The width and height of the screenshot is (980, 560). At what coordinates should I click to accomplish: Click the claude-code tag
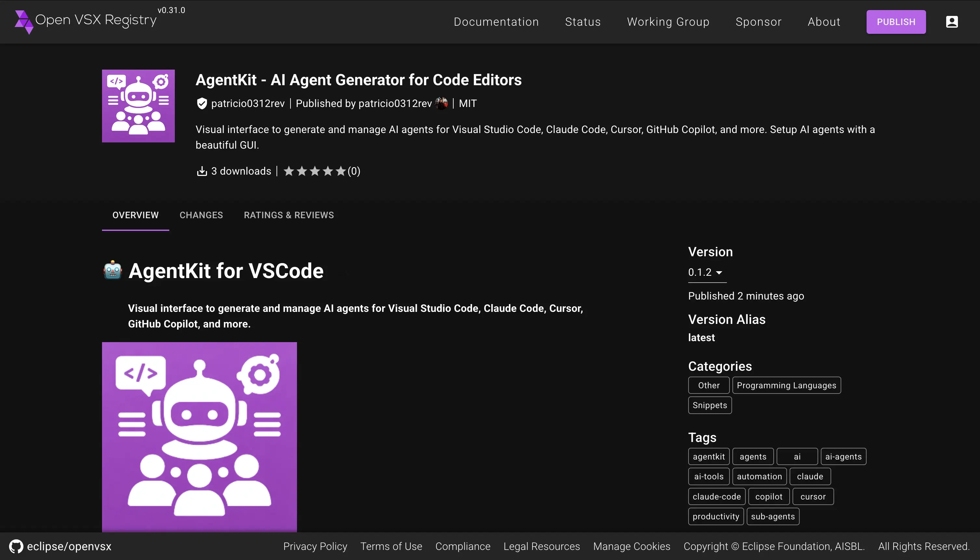click(716, 497)
